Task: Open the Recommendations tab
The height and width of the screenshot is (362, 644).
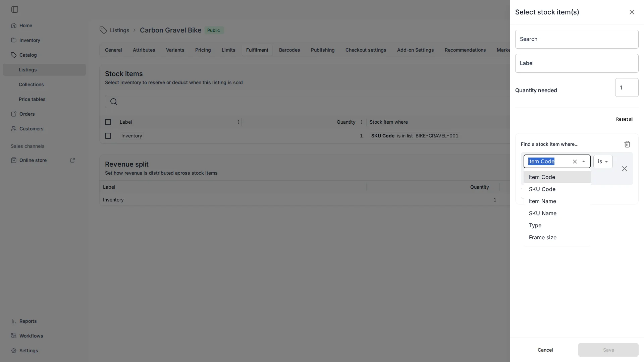Action: click(x=465, y=50)
